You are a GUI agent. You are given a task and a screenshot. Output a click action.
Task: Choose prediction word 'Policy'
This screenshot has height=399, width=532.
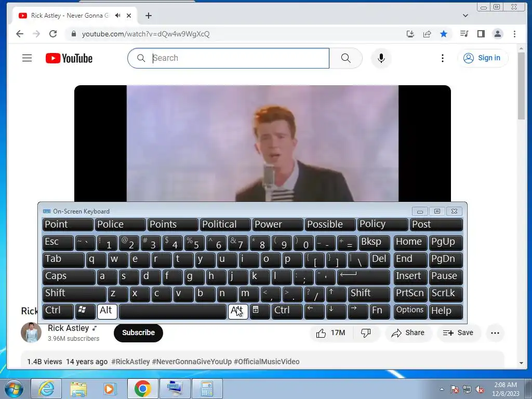[383, 224]
